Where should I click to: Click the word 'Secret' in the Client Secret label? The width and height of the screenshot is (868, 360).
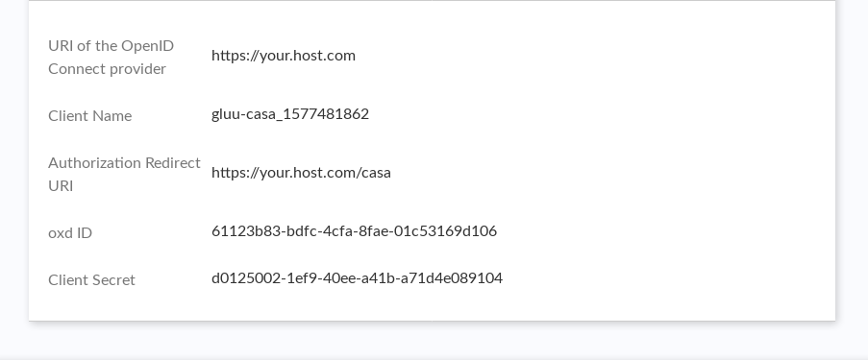point(114,279)
